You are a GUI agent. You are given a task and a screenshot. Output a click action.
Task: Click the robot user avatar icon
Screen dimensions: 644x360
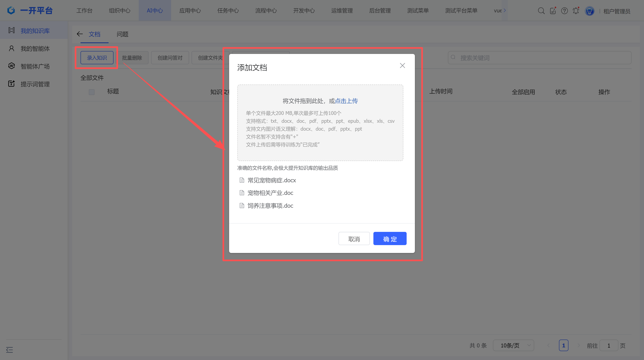pyautogui.click(x=589, y=11)
